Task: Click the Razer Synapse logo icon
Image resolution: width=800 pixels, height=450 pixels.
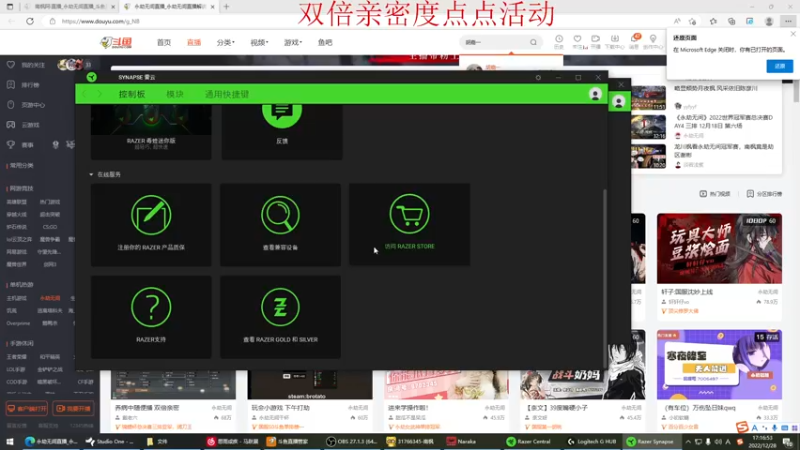Action: [92, 77]
